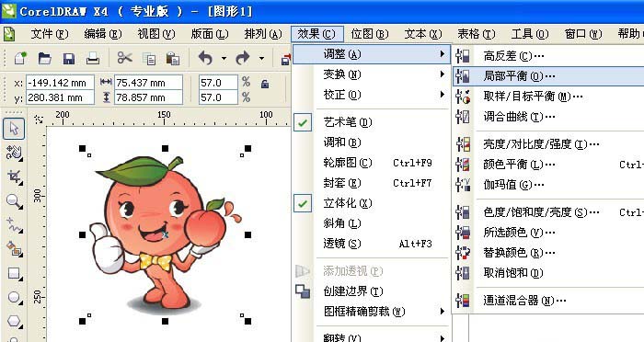The height and width of the screenshot is (342, 644).
Task: Select the Shape edit tool
Action: pos(14,153)
